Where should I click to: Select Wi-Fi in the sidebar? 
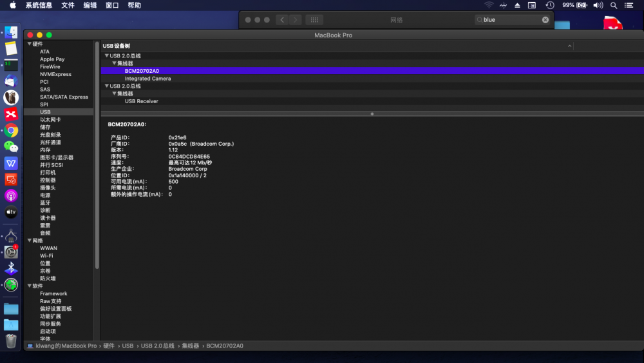pyautogui.click(x=46, y=256)
